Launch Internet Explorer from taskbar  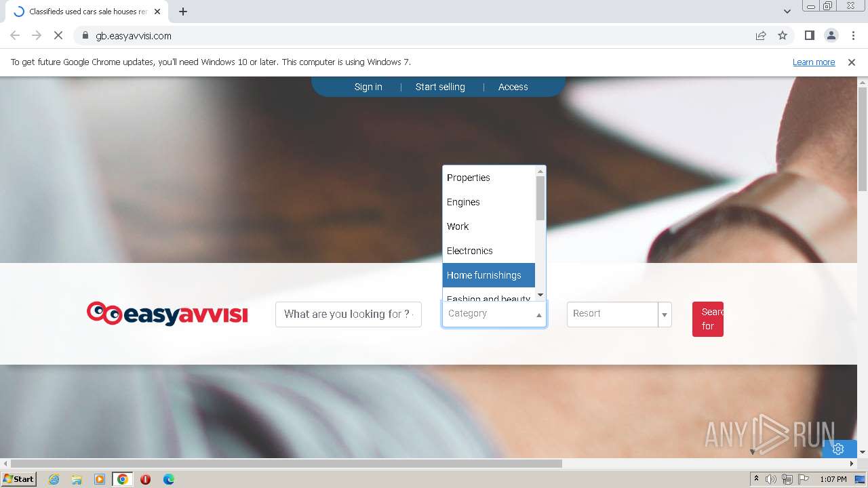[54, 479]
